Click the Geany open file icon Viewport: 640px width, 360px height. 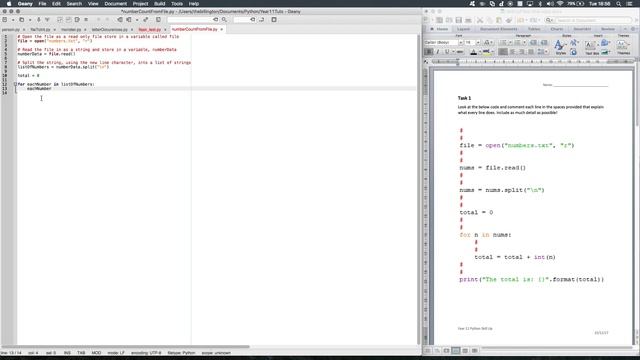(x=22, y=20)
